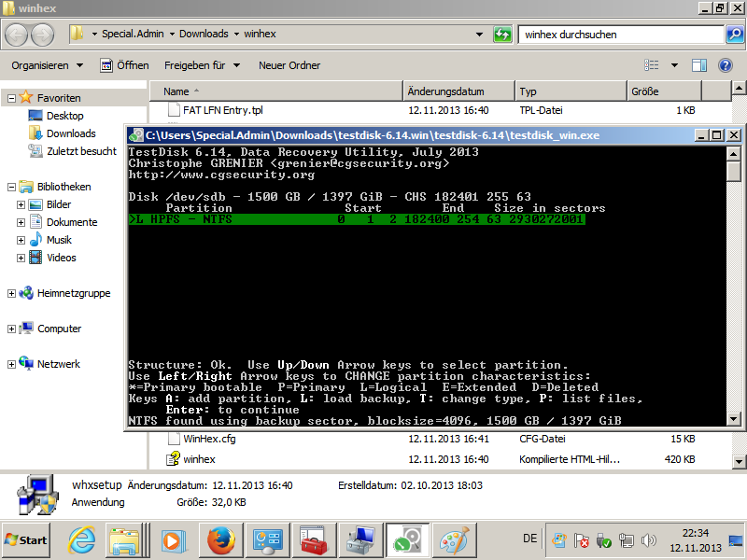Expand the Computer node
The image size is (747, 560).
pos(11,329)
